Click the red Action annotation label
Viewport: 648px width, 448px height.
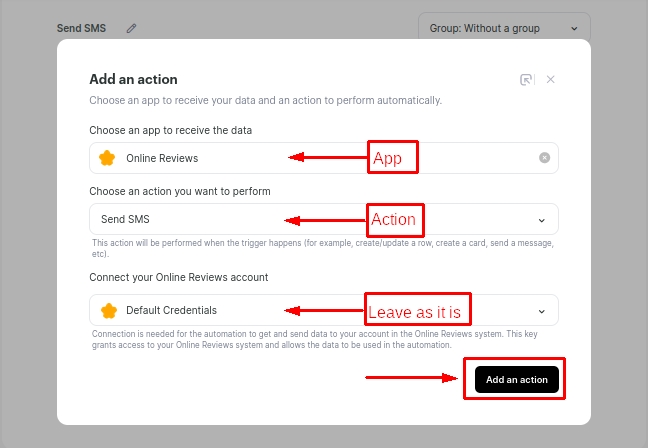pyautogui.click(x=393, y=219)
